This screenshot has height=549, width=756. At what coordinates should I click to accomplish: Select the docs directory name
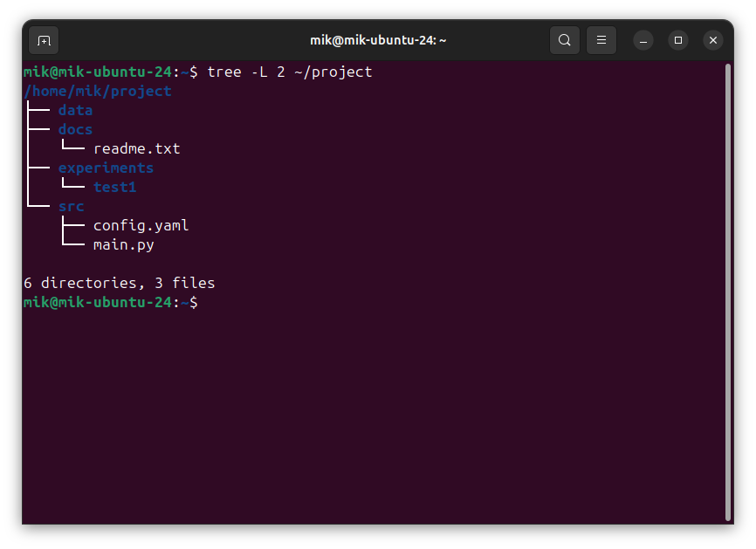pyautogui.click(x=75, y=129)
